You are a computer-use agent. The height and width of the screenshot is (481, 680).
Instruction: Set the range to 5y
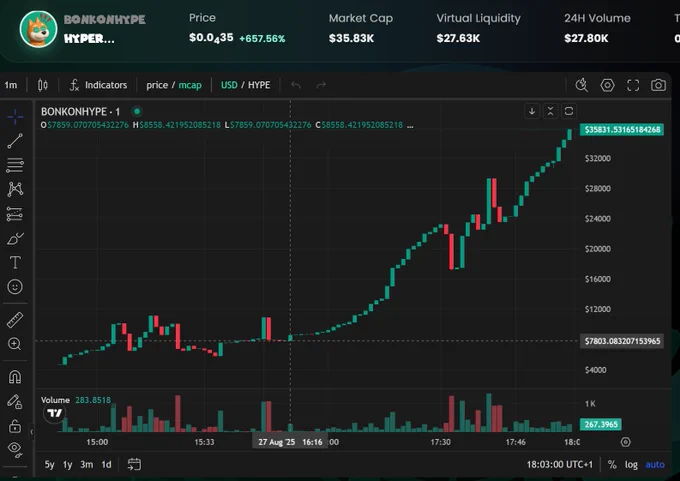click(49, 465)
